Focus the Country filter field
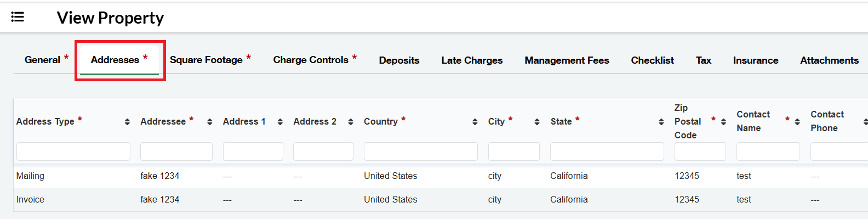Viewport: 868px width, 219px height. point(421,151)
